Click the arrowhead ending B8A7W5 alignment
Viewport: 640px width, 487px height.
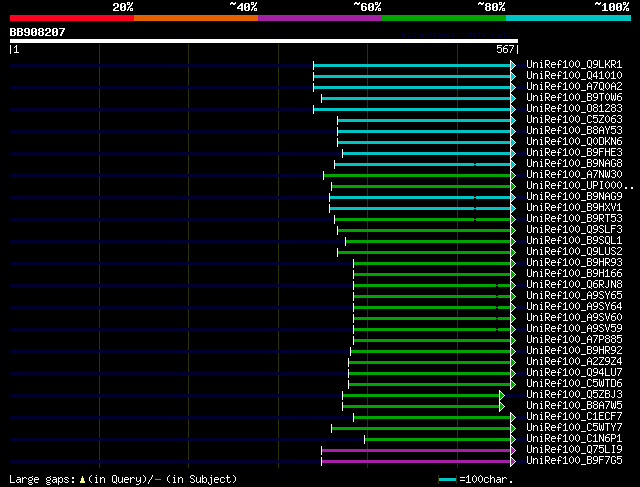[502, 407]
